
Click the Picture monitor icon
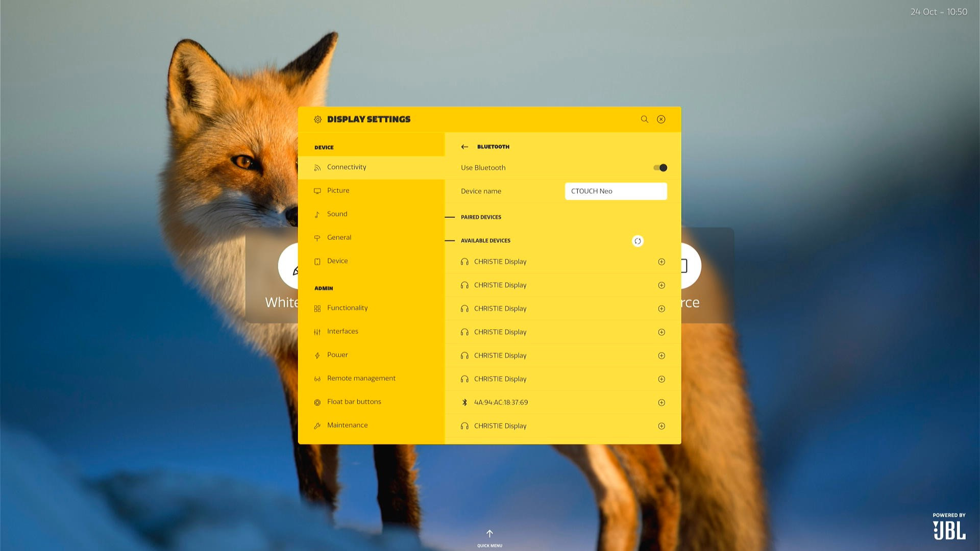[317, 191]
